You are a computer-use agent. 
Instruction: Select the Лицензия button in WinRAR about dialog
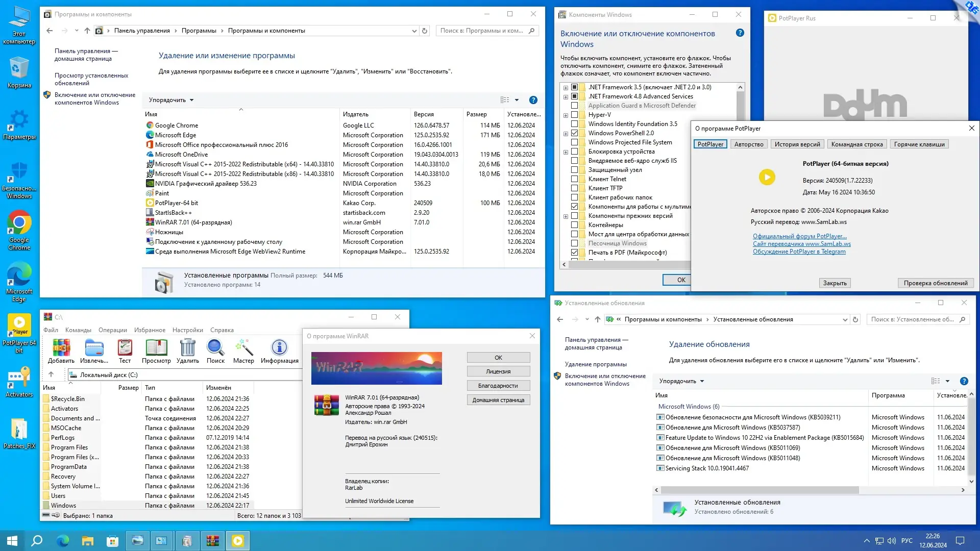tap(498, 371)
